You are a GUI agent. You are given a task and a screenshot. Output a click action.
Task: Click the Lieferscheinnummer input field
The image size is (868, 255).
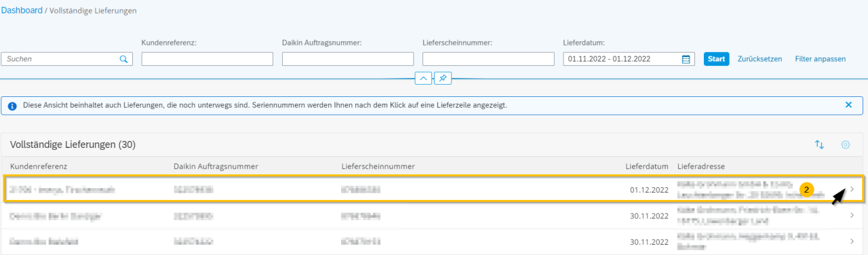(x=488, y=59)
